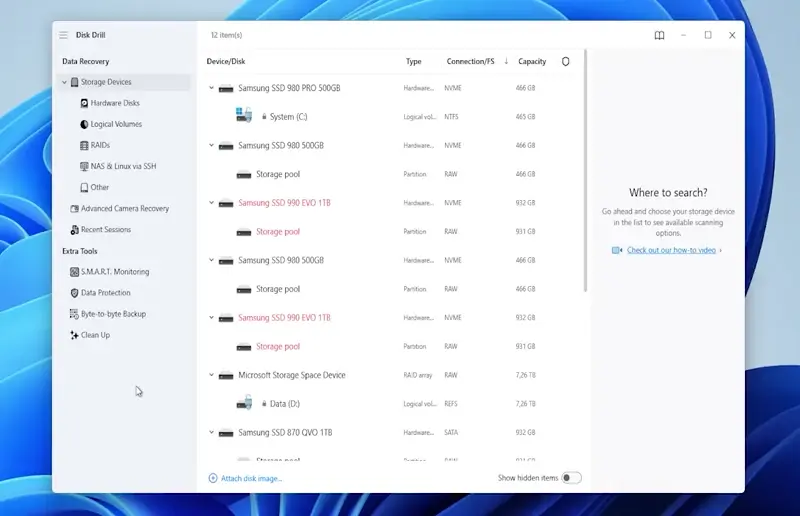Click the Data (D:) volume icon
800x516 pixels.
coord(244,403)
